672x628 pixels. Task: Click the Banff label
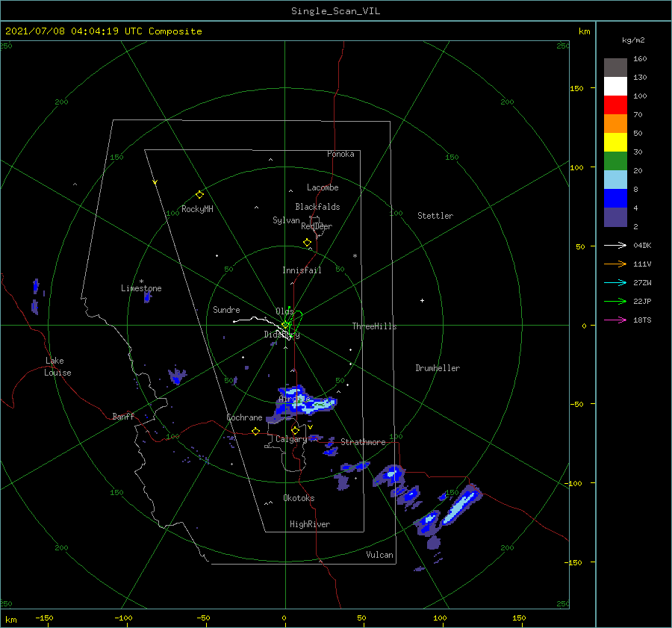coord(123,416)
